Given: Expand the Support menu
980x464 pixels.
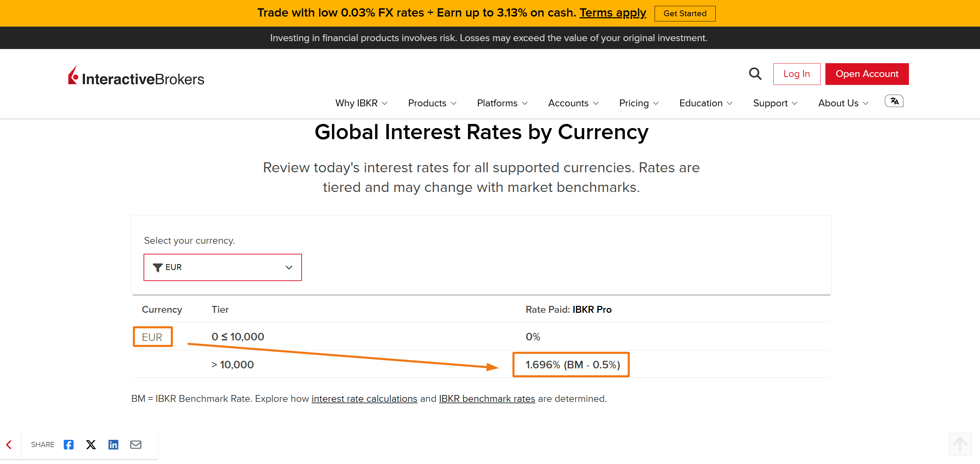Looking at the screenshot, I should point(775,103).
